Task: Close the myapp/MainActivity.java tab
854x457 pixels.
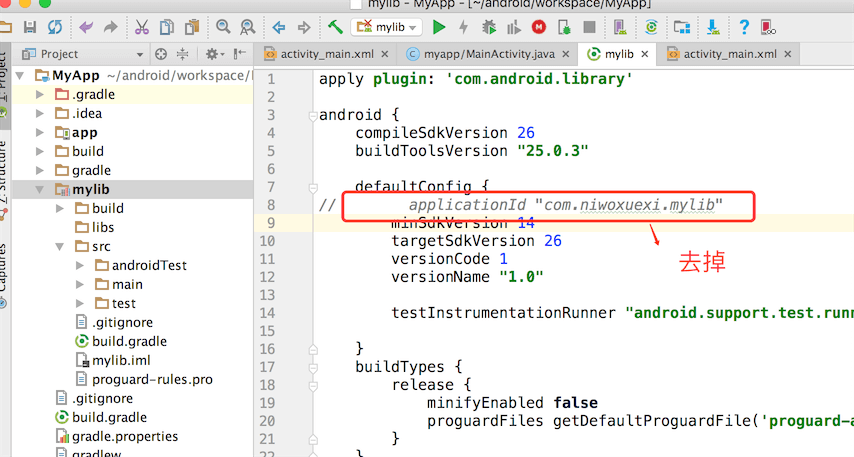Action: point(565,54)
